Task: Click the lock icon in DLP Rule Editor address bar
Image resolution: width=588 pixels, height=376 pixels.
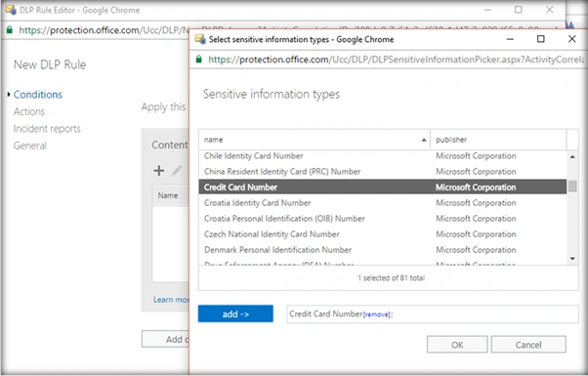Action: [x=10, y=30]
